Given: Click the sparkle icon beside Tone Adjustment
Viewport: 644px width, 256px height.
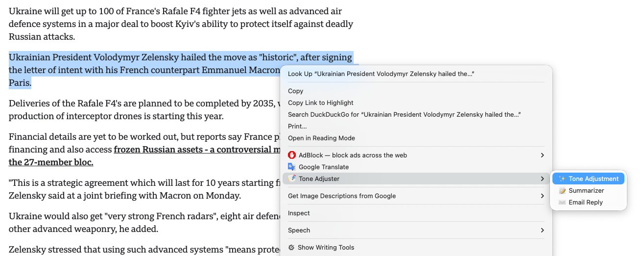Looking at the screenshot, I should pyautogui.click(x=562, y=179).
